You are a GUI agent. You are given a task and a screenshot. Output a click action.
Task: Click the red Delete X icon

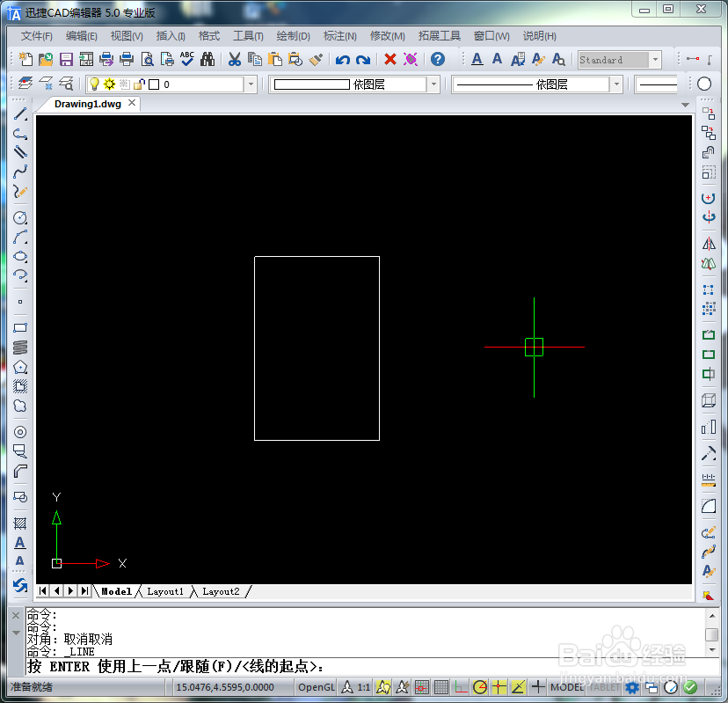390,59
